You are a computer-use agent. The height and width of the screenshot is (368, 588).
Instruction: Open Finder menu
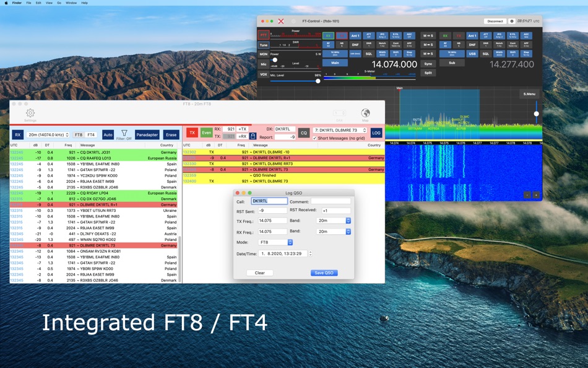coord(17,2)
